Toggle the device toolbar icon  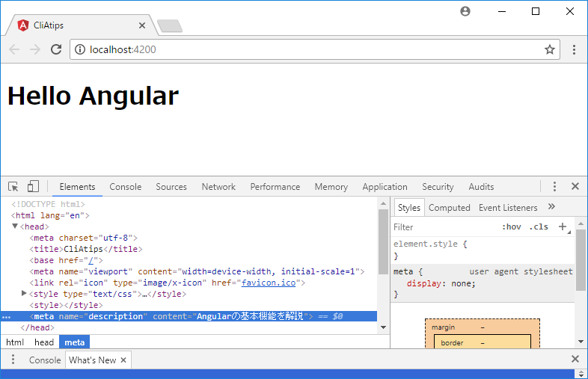click(x=33, y=186)
